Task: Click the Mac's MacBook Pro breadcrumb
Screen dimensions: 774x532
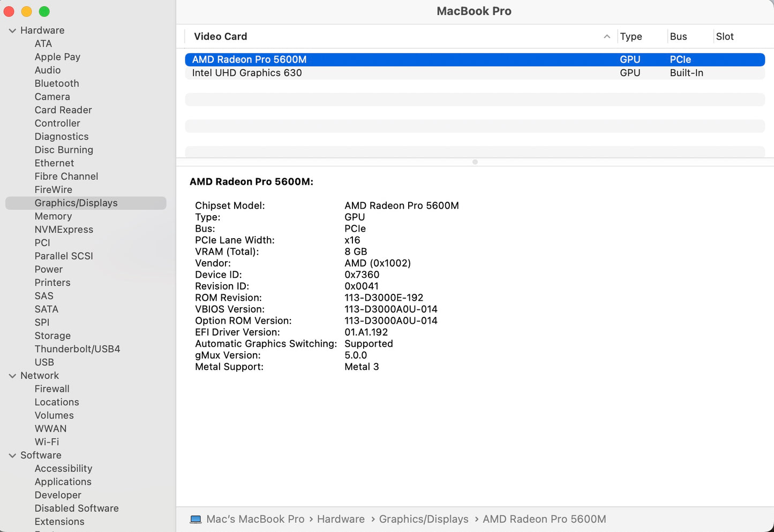Action: click(256, 519)
